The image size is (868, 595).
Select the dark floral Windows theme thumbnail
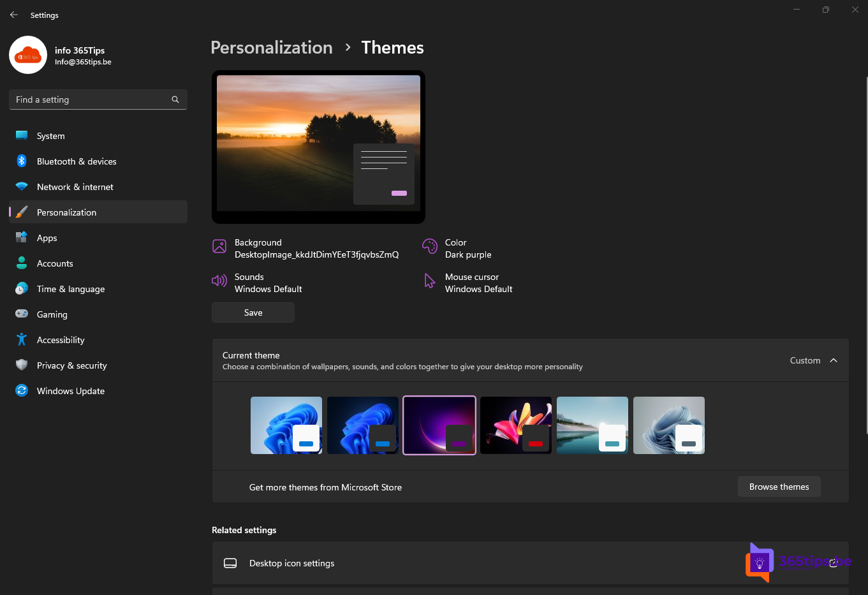coord(515,425)
